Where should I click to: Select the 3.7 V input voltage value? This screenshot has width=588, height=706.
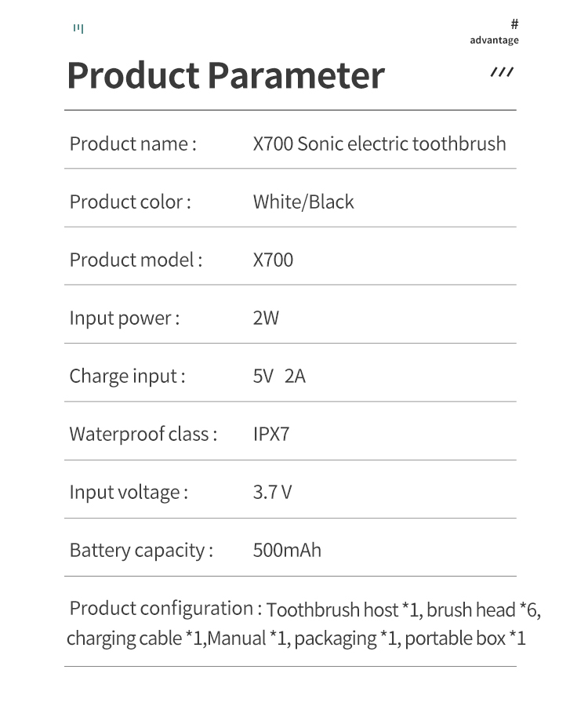272,492
